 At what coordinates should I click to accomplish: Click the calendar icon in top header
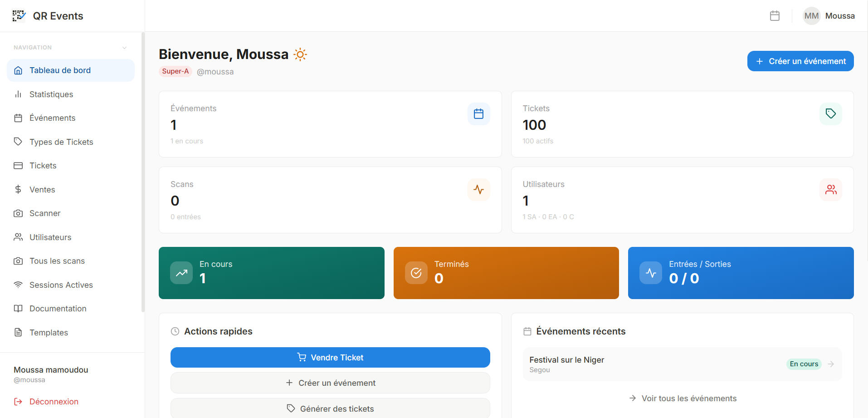[775, 16]
